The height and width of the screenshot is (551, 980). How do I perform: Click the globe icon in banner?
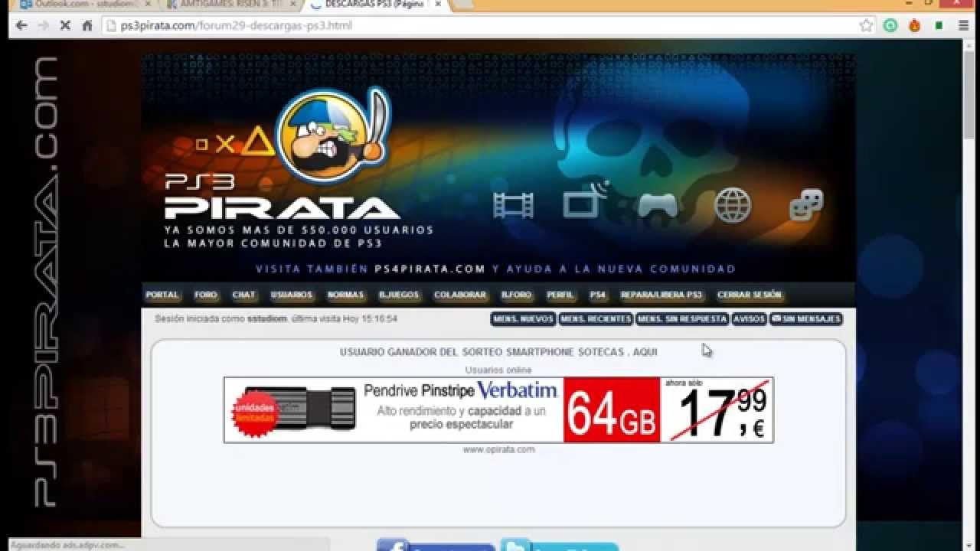[x=733, y=205]
